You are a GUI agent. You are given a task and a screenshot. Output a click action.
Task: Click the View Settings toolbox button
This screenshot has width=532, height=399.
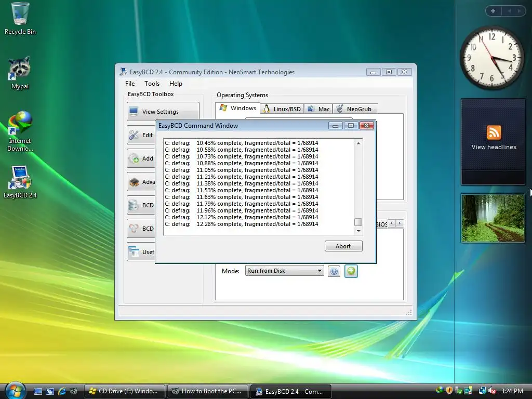pos(163,111)
